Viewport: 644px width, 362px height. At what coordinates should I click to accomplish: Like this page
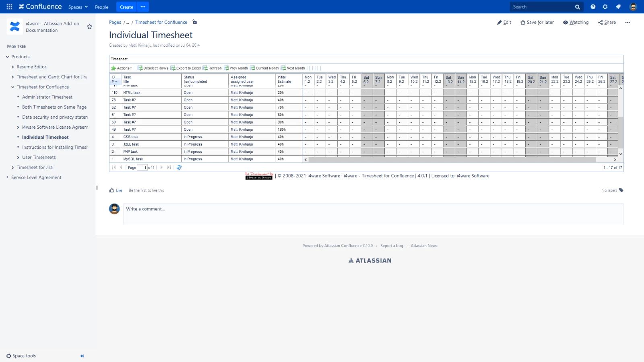tap(116, 190)
